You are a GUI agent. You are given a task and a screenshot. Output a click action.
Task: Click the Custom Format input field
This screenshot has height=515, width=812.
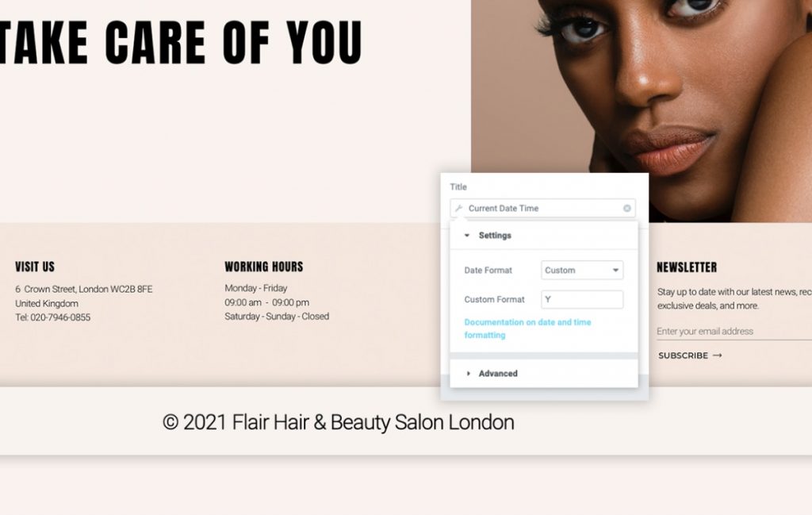click(582, 299)
